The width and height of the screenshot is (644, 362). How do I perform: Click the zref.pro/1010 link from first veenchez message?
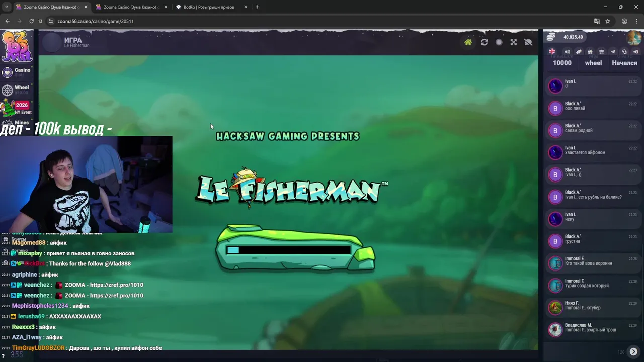117,285
